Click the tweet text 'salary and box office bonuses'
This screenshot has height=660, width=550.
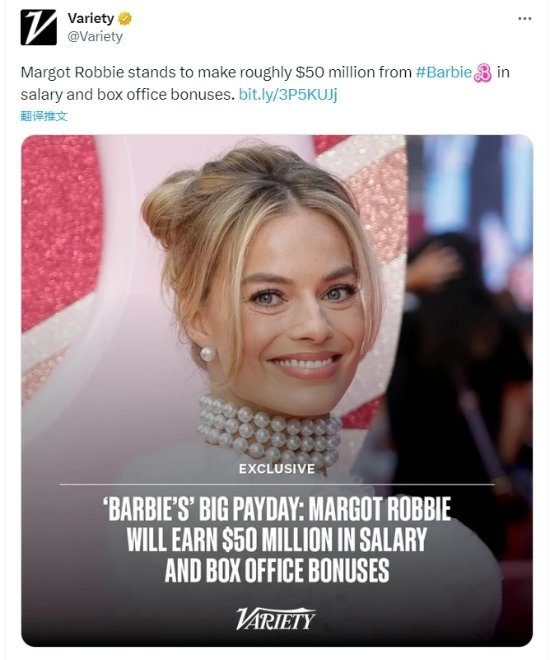click(x=128, y=94)
